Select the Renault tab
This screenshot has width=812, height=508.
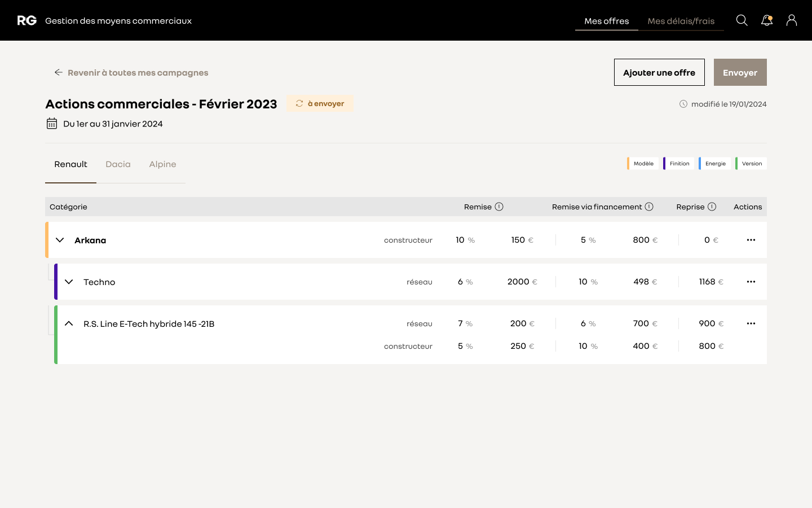pos(70,164)
